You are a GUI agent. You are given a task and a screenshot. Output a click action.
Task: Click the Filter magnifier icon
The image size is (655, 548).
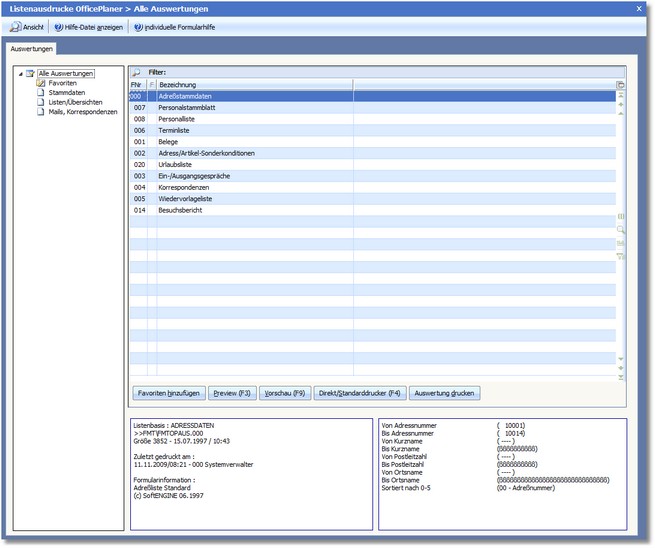click(137, 73)
